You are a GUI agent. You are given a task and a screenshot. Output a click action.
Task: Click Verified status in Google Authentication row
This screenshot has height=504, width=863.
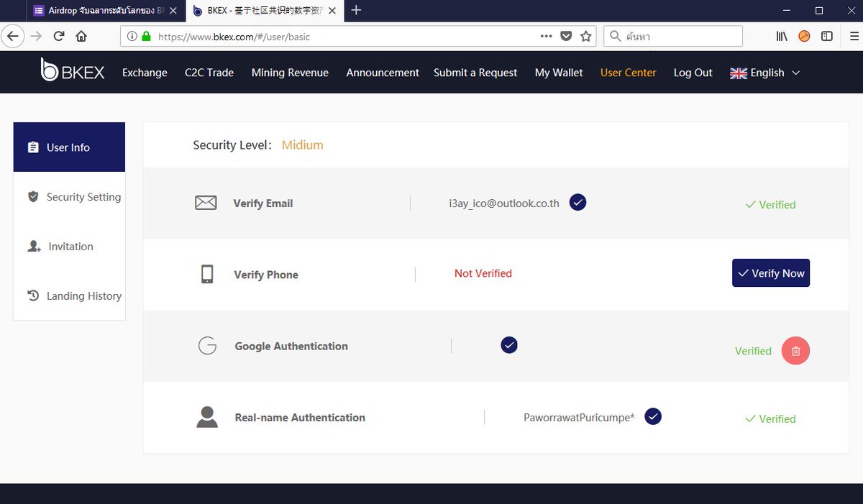(753, 352)
